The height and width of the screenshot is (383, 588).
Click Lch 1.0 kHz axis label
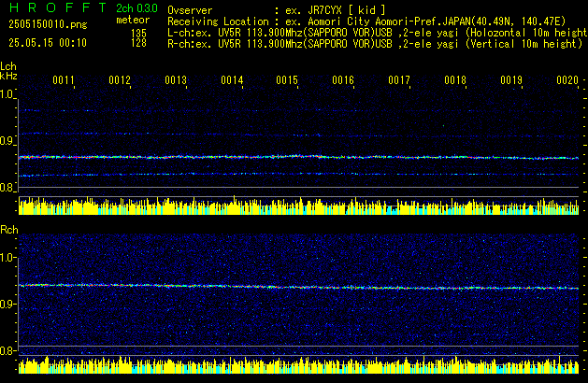[x=7, y=94]
